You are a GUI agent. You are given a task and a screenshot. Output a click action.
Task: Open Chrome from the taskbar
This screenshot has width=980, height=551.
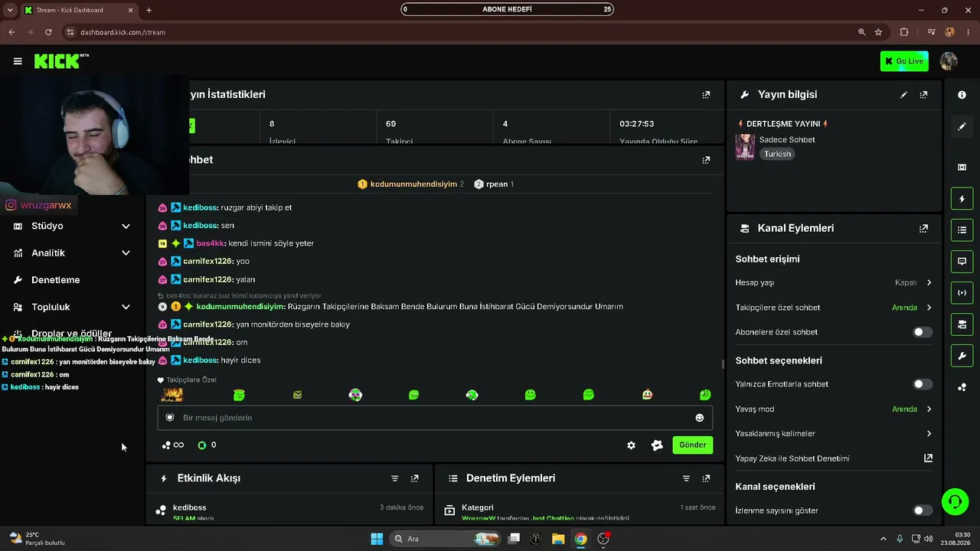581,539
